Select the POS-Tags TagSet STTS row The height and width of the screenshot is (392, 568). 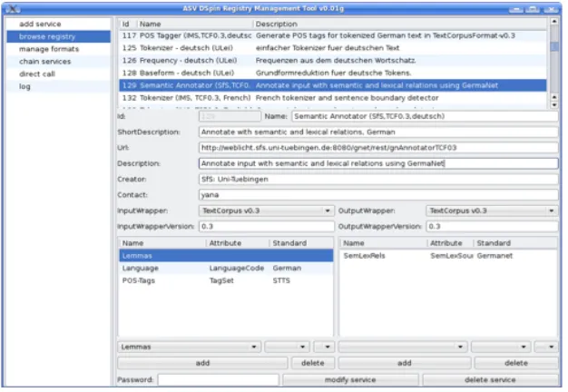point(226,280)
